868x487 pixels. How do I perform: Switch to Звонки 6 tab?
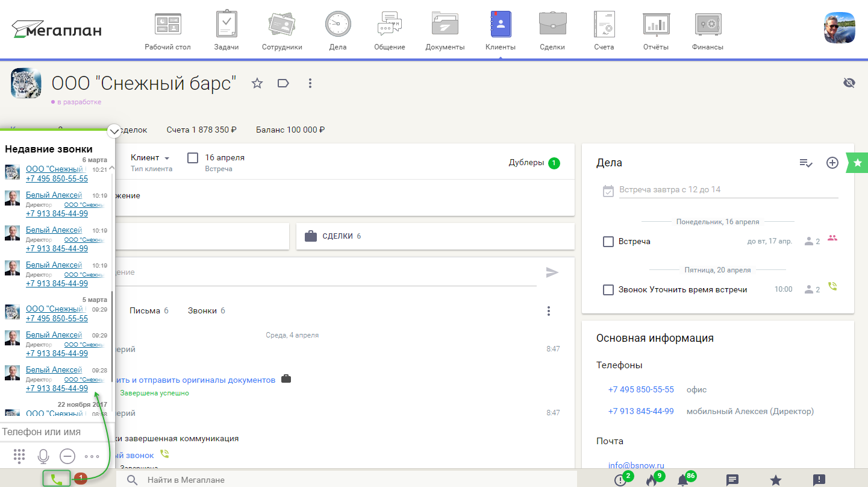[207, 311]
